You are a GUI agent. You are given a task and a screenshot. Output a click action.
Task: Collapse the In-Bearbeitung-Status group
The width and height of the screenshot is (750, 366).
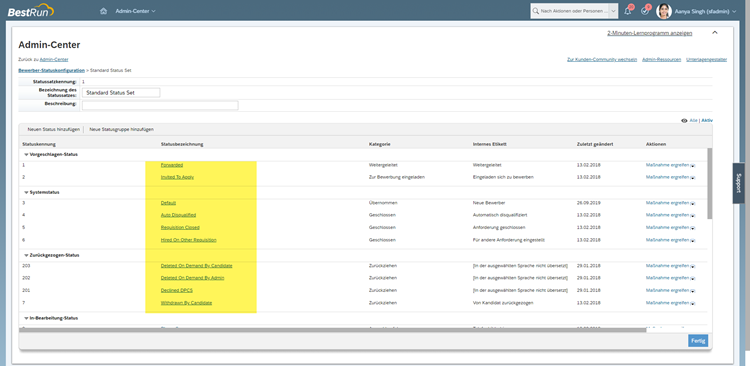[x=26, y=318]
